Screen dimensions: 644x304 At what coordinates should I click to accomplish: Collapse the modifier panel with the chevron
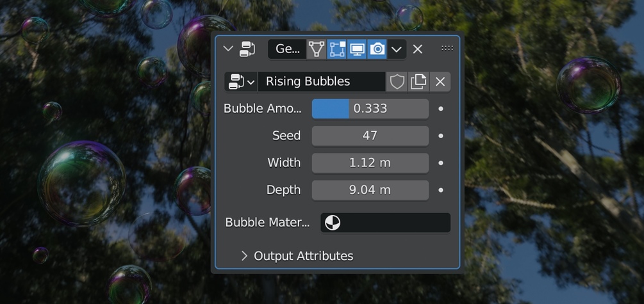[x=228, y=49]
